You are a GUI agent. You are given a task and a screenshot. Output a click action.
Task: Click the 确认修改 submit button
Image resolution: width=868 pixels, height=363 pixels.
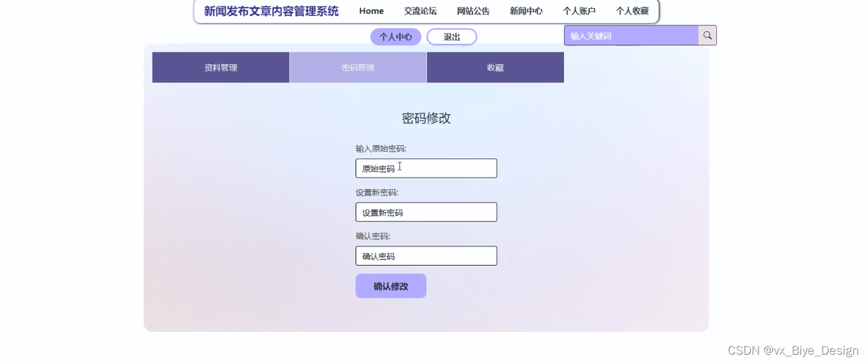391,286
